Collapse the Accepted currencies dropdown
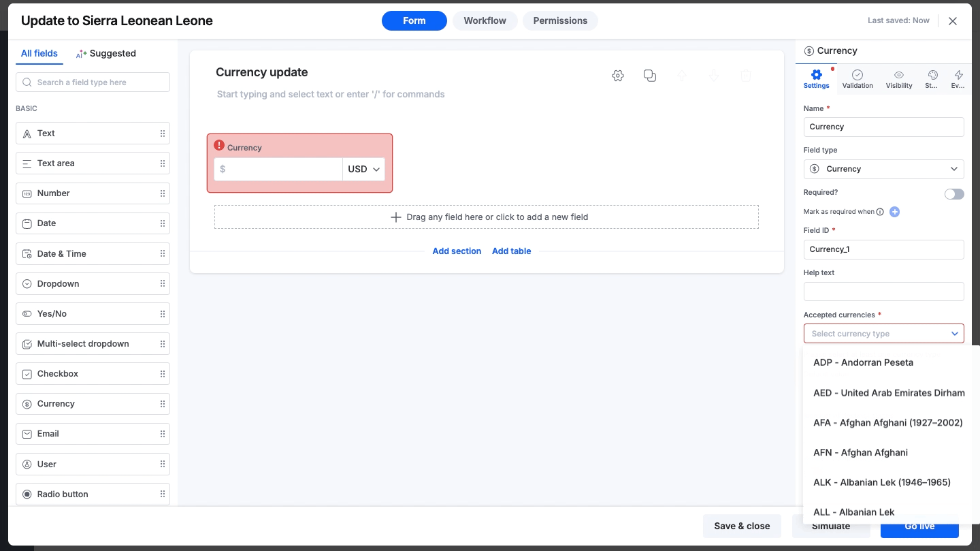 point(955,334)
